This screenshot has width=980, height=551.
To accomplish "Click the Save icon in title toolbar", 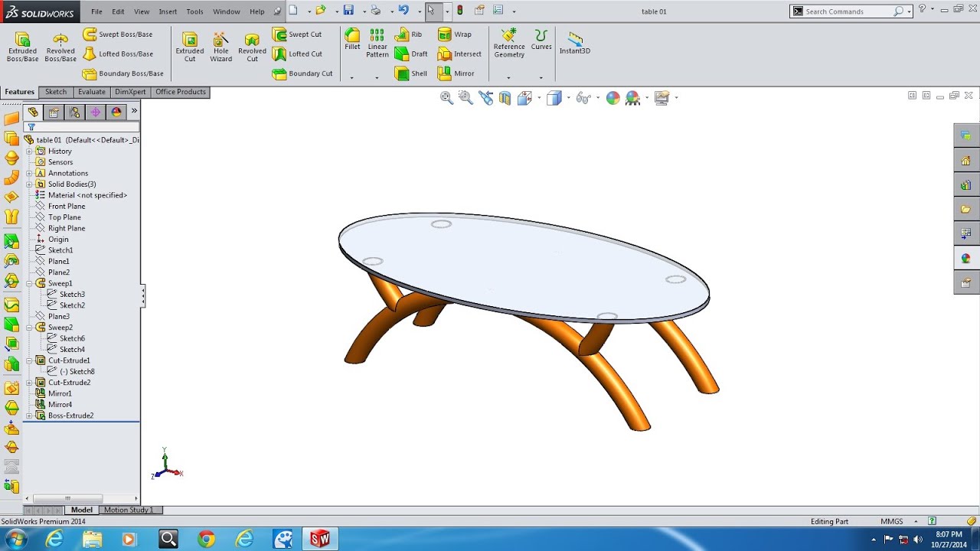I will [348, 11].
